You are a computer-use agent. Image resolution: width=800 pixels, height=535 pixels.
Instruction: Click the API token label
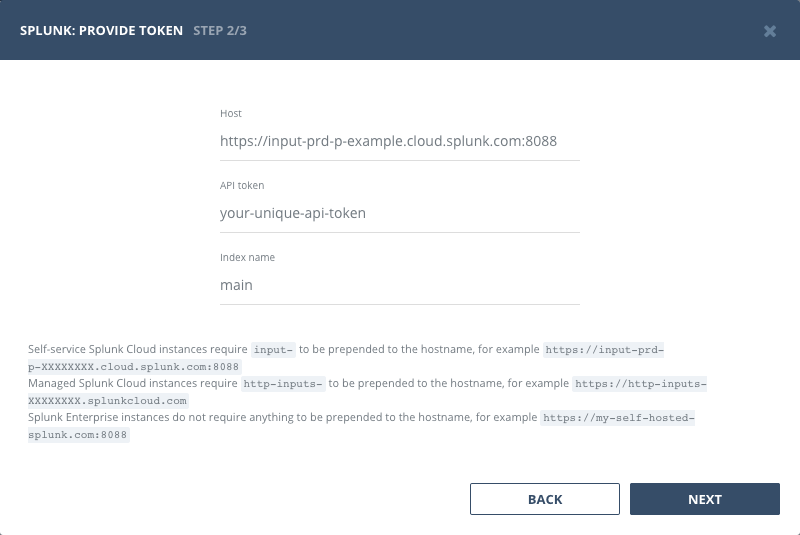click(x=242, y=186)
